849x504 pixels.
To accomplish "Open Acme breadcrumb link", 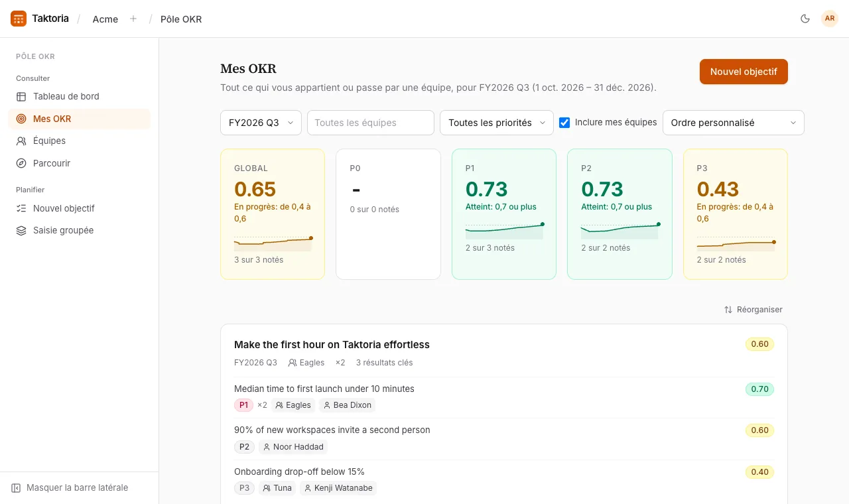I will point(105,19).
